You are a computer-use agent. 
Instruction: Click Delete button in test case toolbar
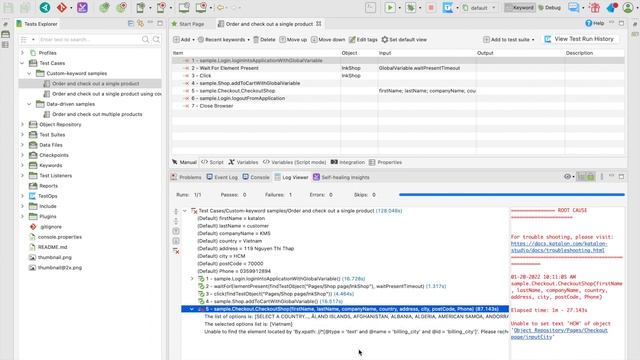click(264, 40)
